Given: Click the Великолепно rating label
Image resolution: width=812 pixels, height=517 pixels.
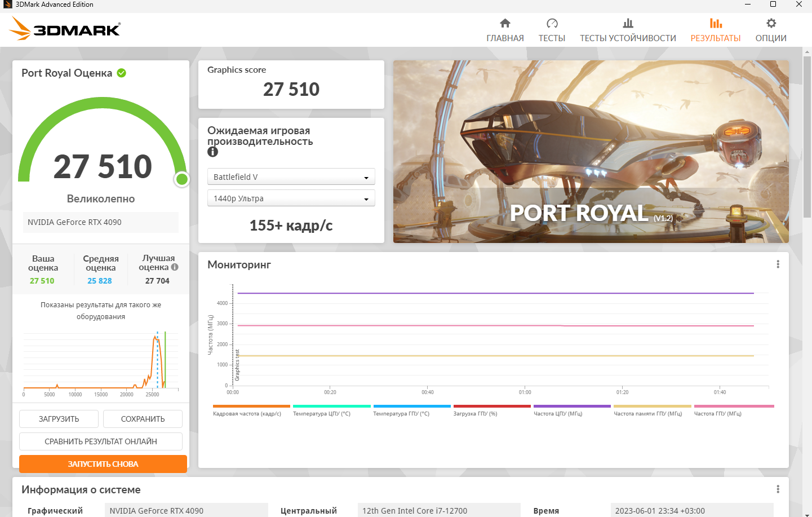Looking at the screenshot, I should click(101, 198).
